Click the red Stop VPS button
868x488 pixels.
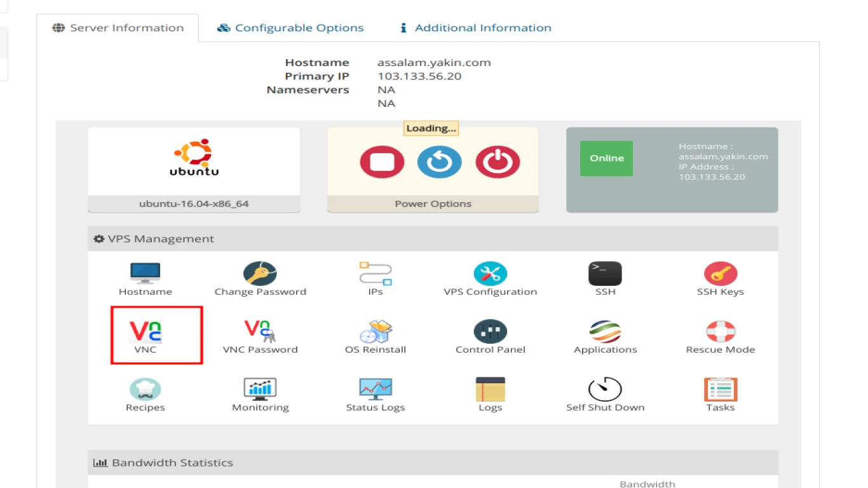pyautogui.click(x=382, y=162)
